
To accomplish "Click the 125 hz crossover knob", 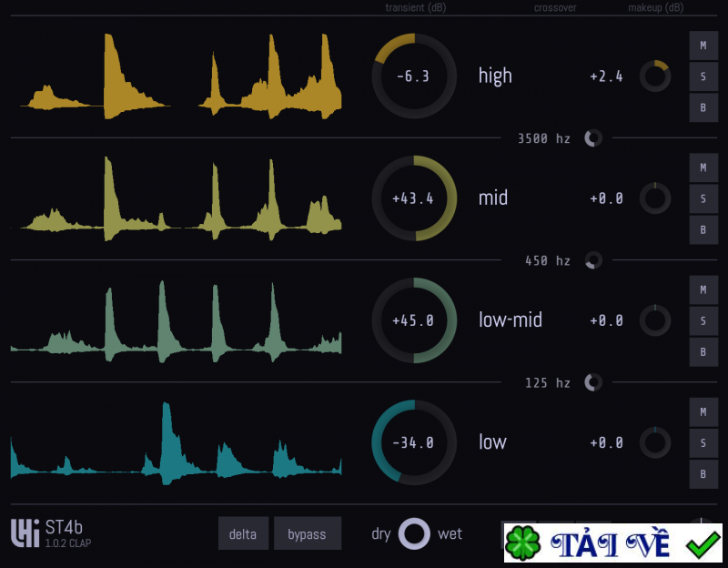I will tap(593, 383).
